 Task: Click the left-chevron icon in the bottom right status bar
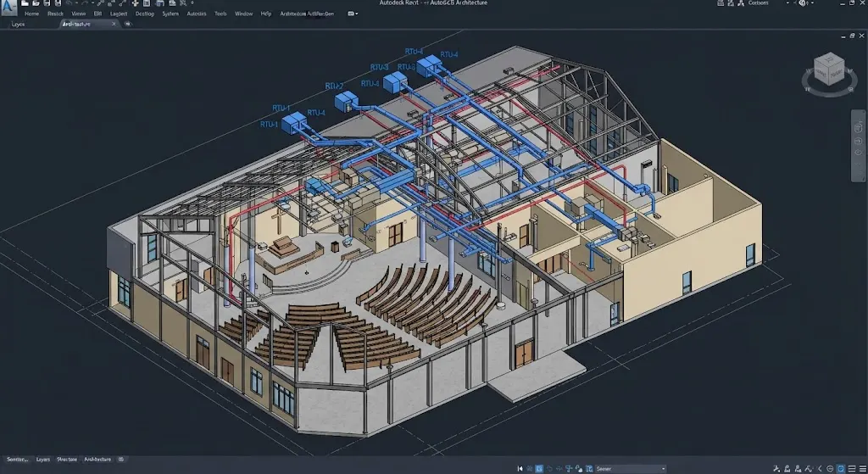click(x=820, y=468)
